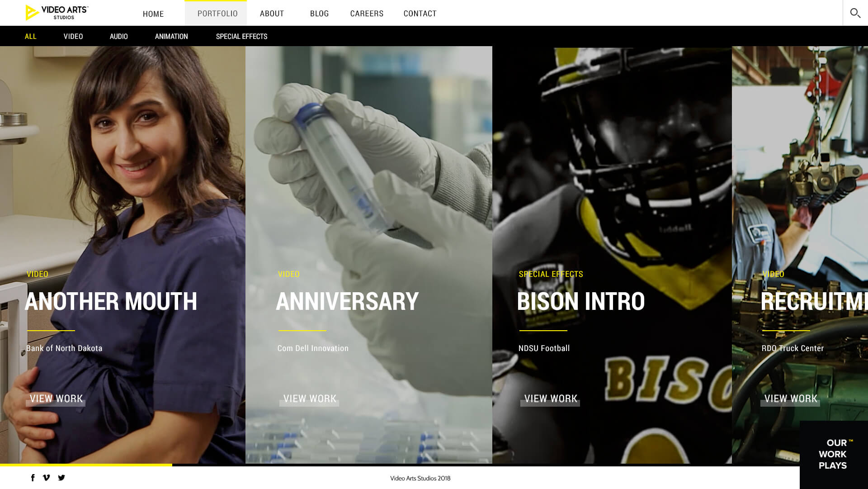Navigate to the About page
868x489 pixels.
tap(272, 14)
